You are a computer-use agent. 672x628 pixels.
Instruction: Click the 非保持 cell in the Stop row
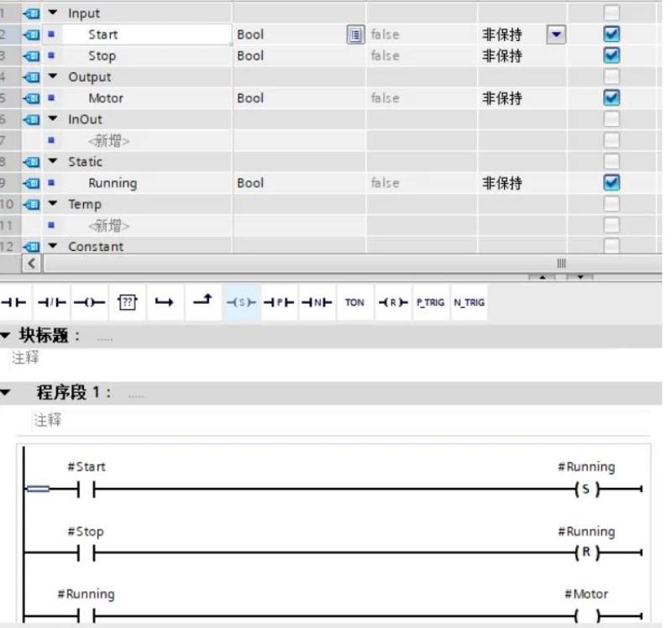[522, 55]
